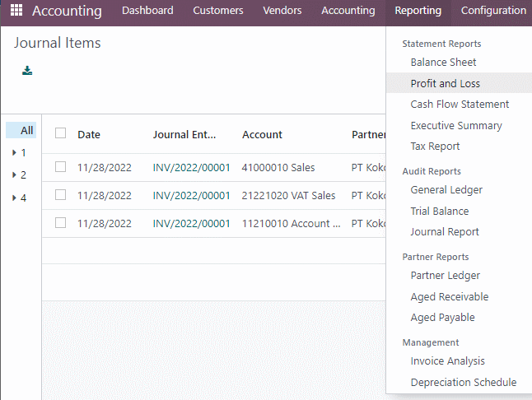Open the Customers menu
This screenshot has width=532, height=400.
218,11
